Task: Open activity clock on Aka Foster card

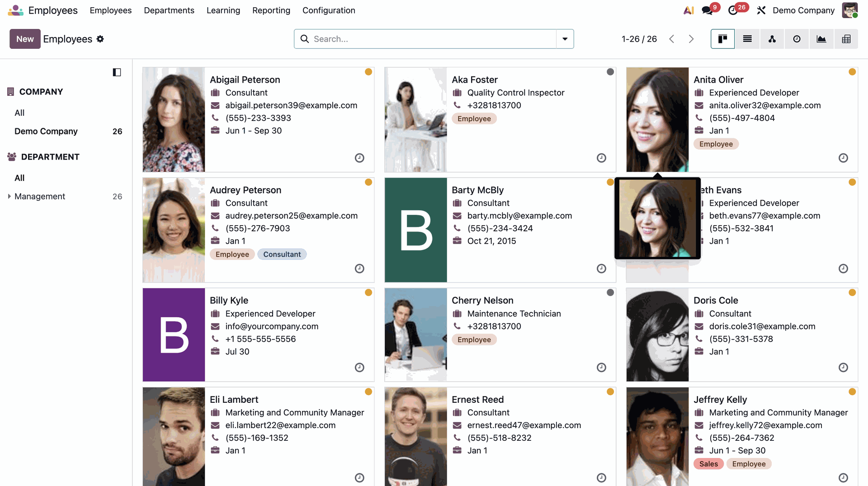Action: point(601,158)
